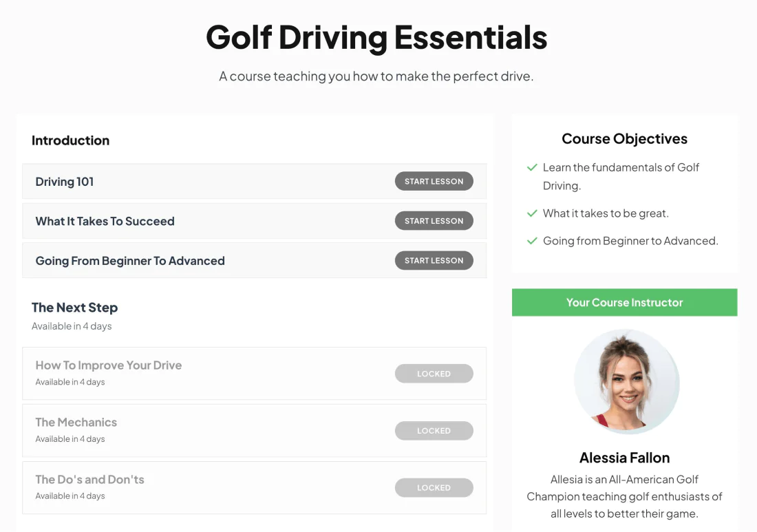757x532 pixels.
Task: Click Alessia Fallon's profile photo
Action: [627, 381]
